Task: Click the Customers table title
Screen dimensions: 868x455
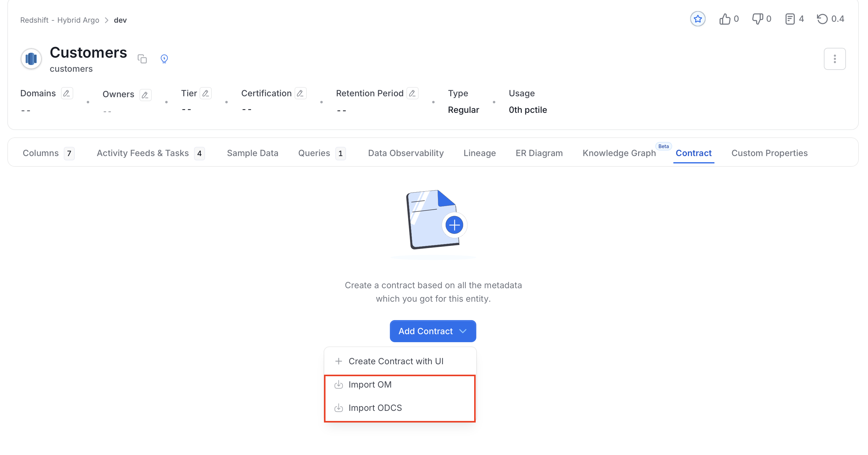Action: [x=88, y=52]
